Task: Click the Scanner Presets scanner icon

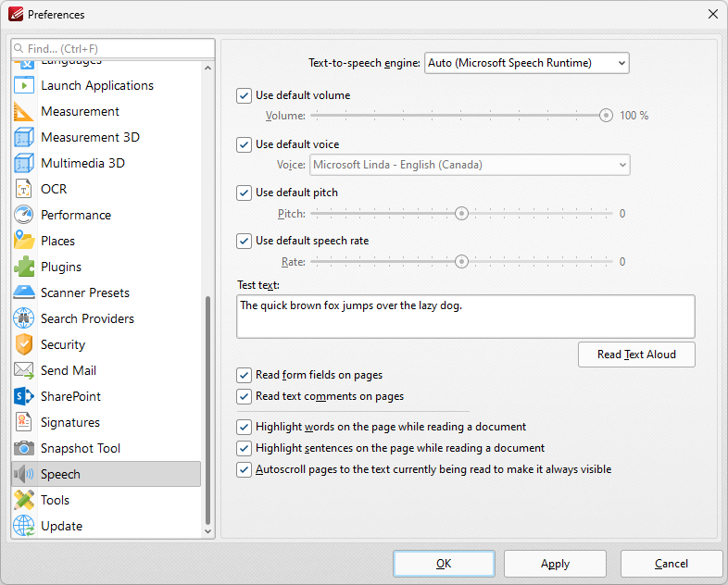Action: pyautogui.click(x=24, y=292)
